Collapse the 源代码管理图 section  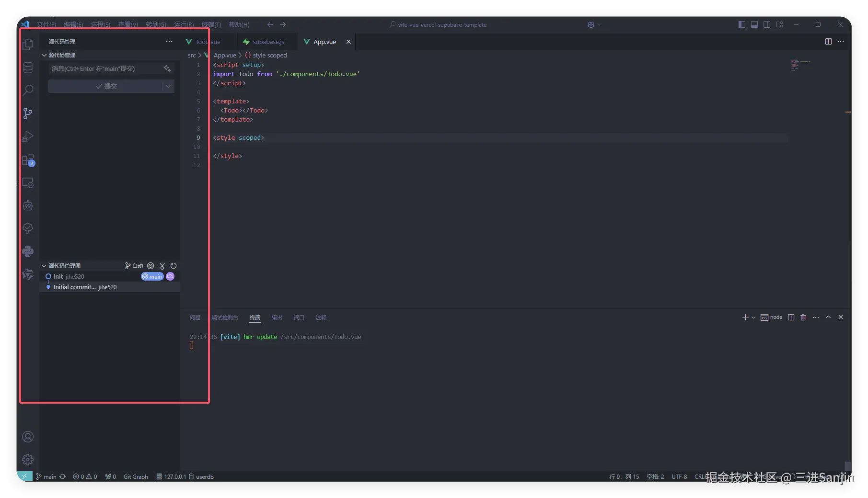(x=44, y=266)
